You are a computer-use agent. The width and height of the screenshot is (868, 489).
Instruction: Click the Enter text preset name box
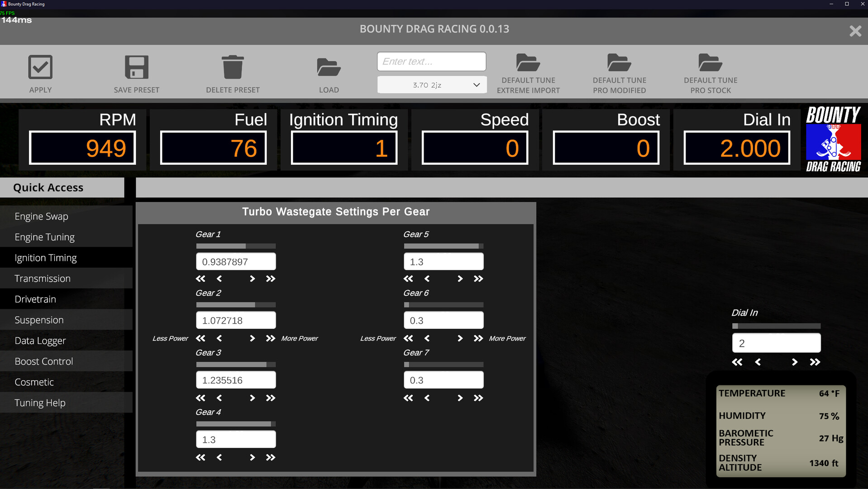pyautogui.click(x=431, y=61)
